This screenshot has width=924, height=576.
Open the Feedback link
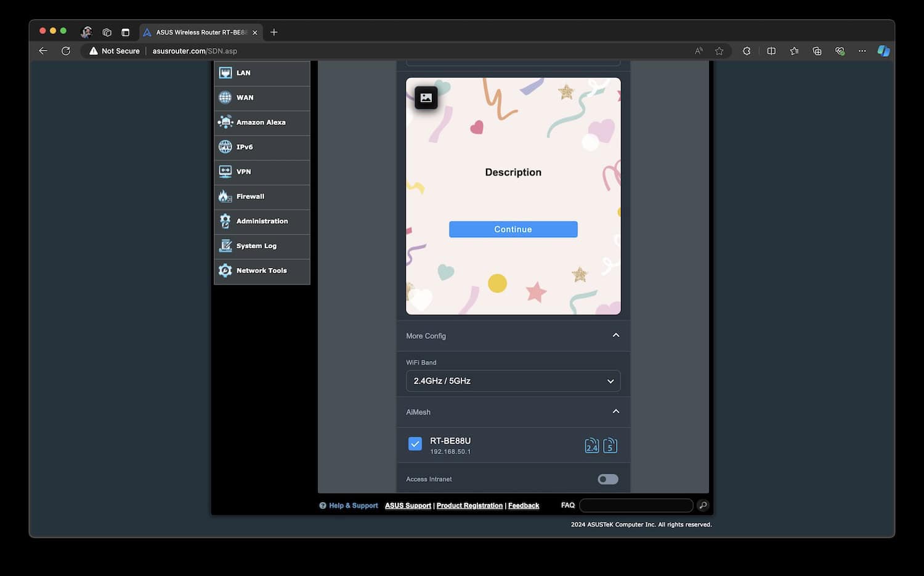click(x=524, y=505)
